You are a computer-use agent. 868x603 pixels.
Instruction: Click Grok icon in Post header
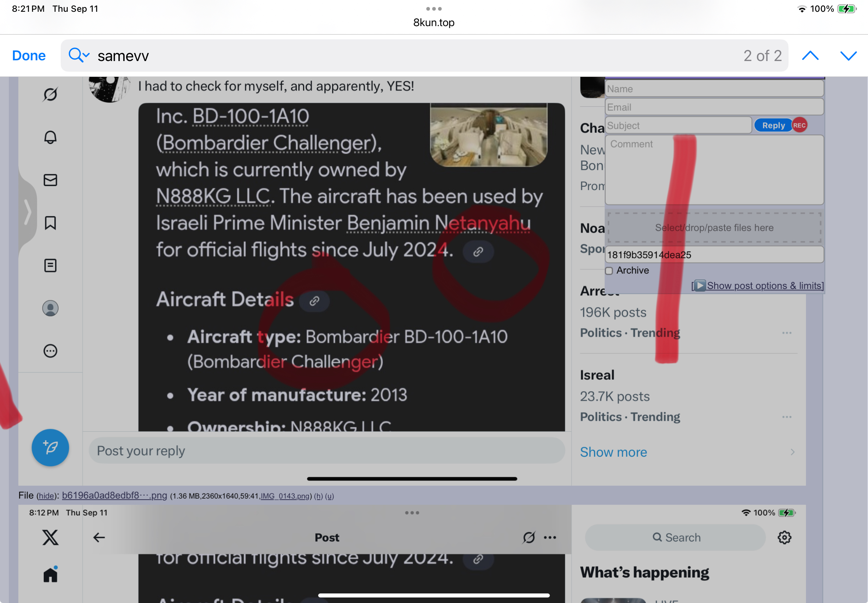click(x=529, y=537)
